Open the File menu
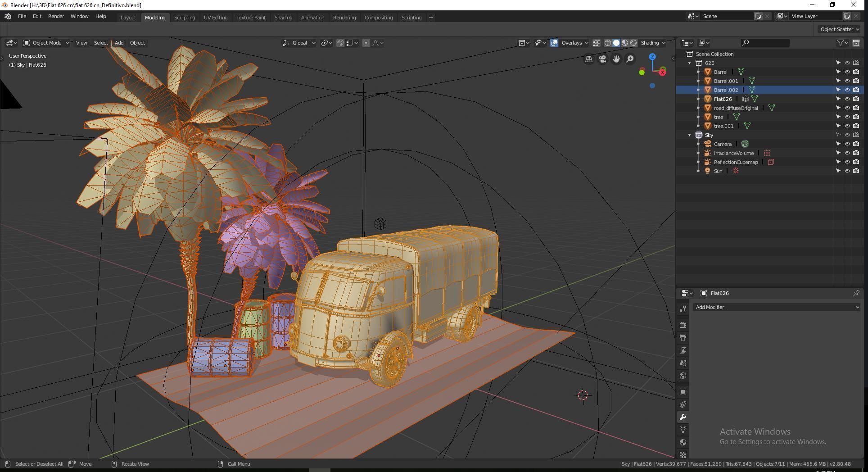 (x=22, y=16)
